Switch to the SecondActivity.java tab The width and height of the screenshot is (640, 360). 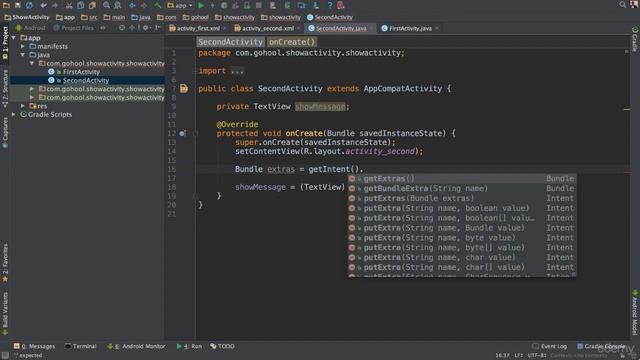click(341, 28)
